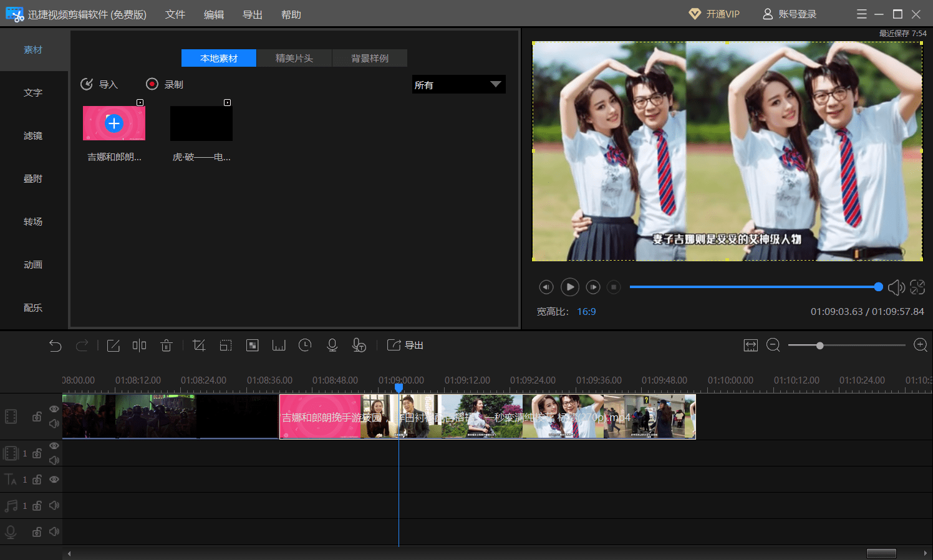This screenshot has width=933, height=560.
Task: Click the Record (录制) button
Action: pos(165,84)
